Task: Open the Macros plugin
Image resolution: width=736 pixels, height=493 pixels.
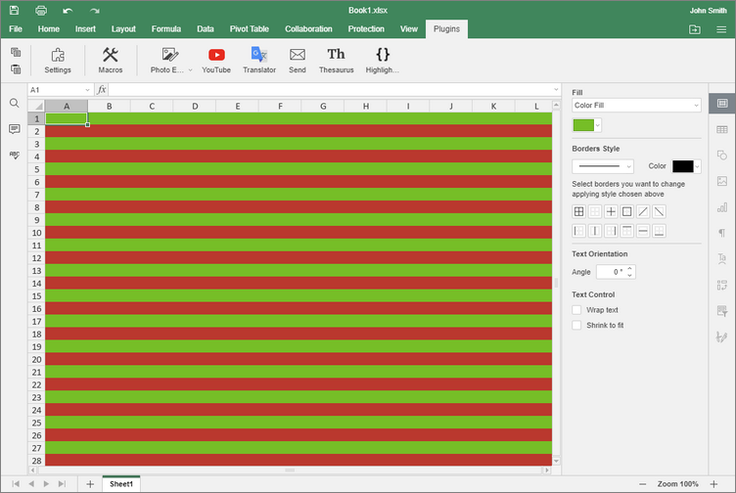Action: (x=110, y=61)
